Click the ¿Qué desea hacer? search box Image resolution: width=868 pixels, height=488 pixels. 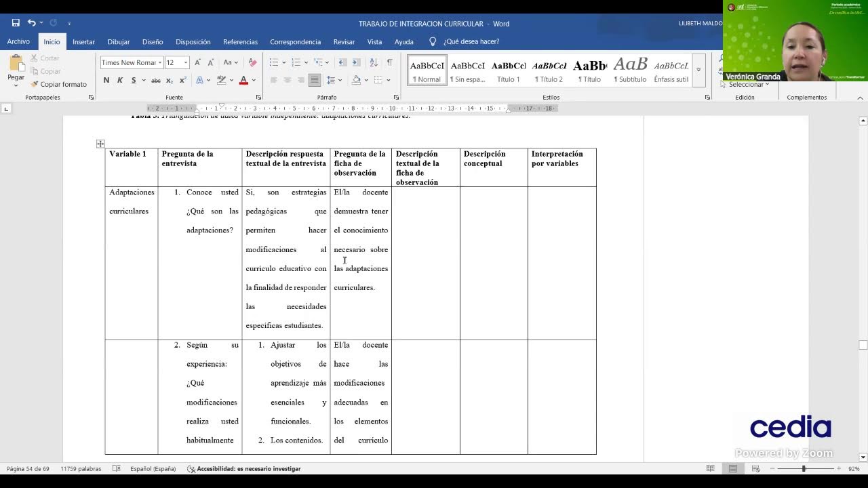[471, 41]
